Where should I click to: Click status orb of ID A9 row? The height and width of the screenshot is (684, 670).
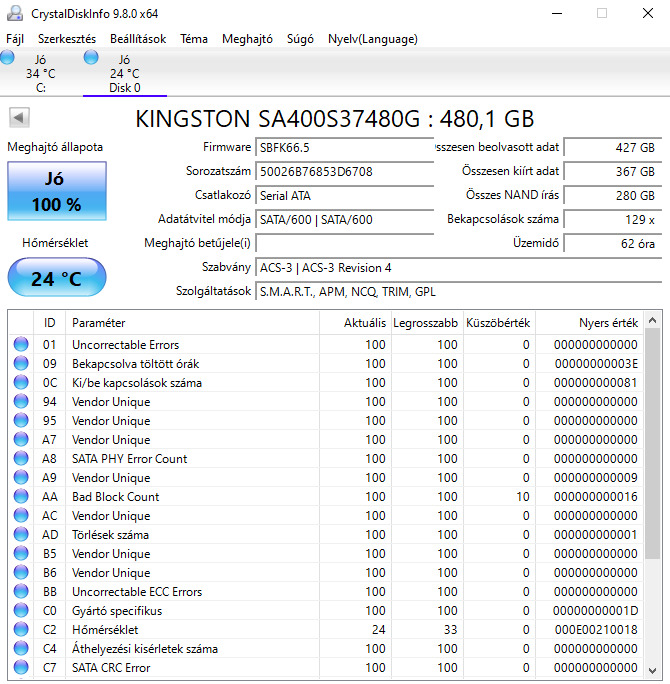tap(21, 477)
